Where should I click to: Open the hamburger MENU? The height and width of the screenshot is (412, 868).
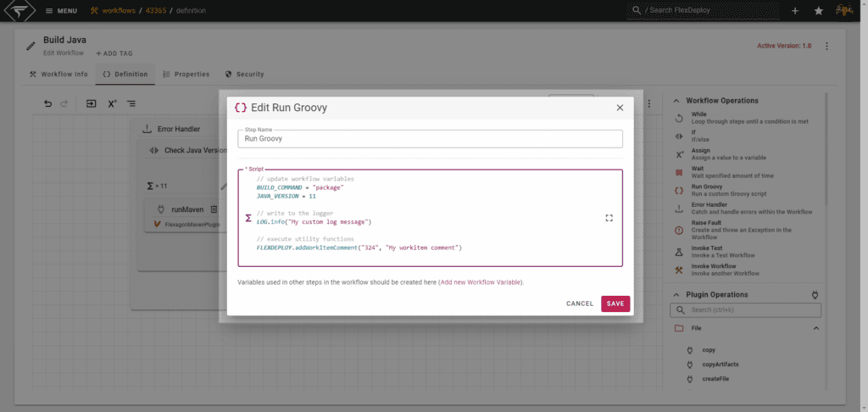pos(61,11)
